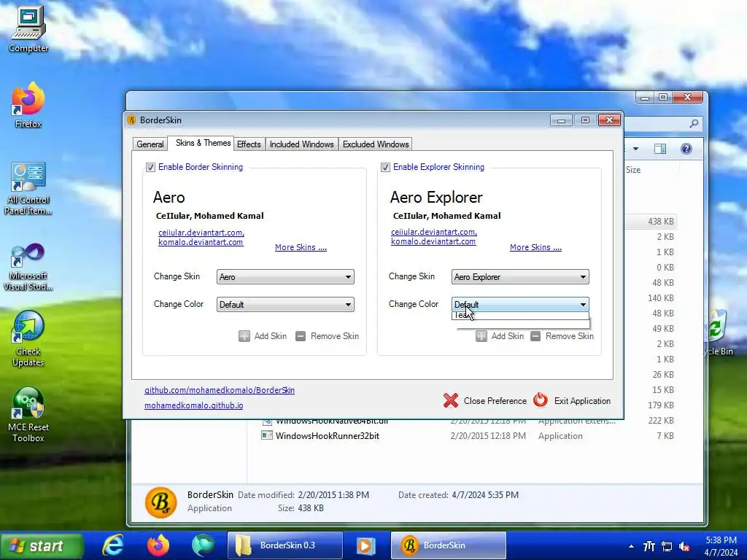
Task: Open komalo.deviantart.com link under Aero
Action: [x=201, y=242]
